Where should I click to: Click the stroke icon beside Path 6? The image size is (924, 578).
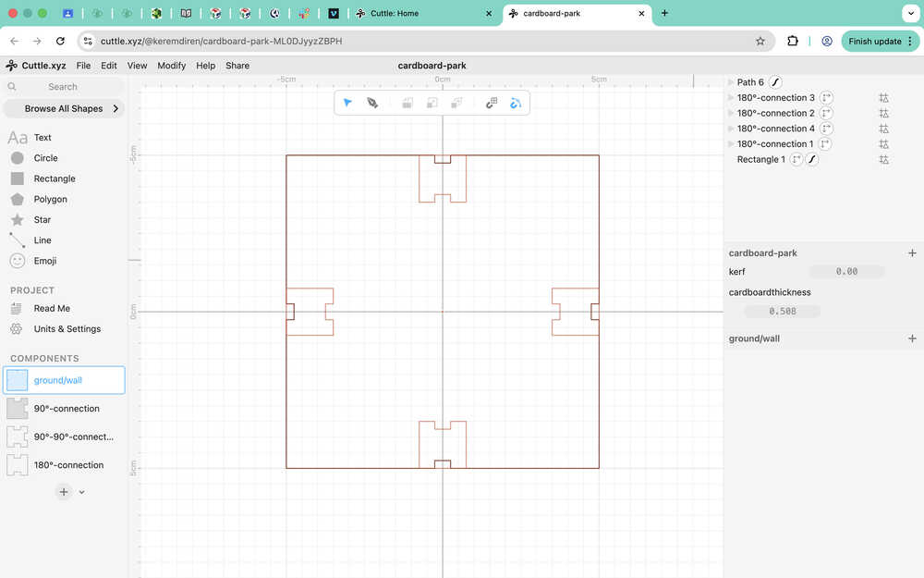pos(775,82)
